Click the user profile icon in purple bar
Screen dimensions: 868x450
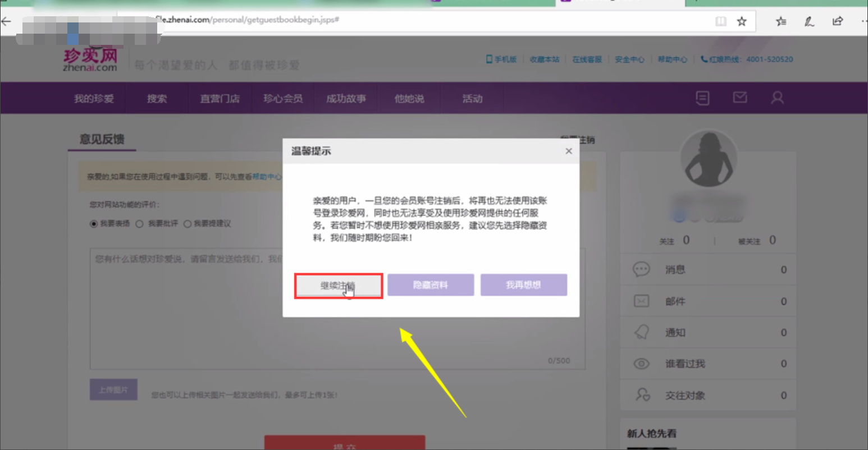pos(777,98)
